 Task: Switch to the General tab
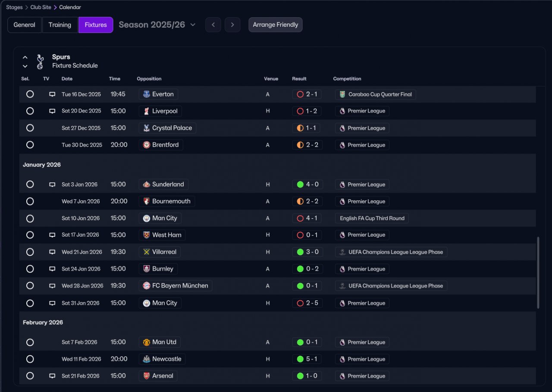tap(25, 25)
